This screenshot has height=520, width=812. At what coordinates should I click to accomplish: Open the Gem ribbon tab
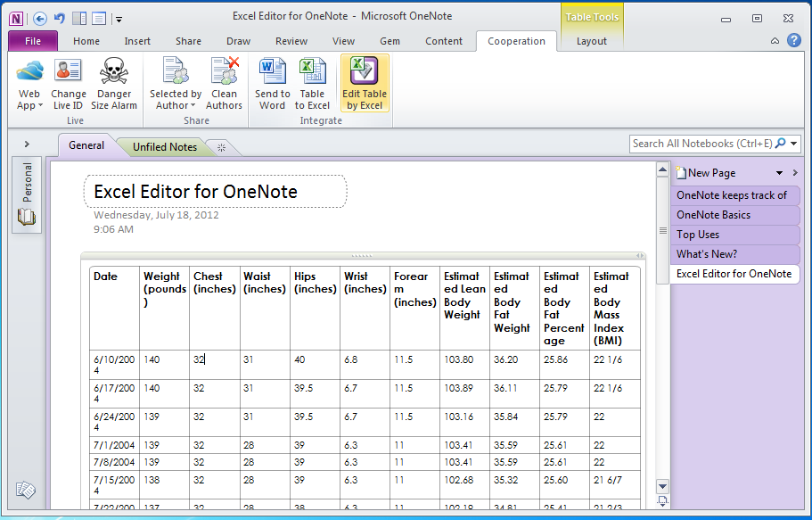390,41
